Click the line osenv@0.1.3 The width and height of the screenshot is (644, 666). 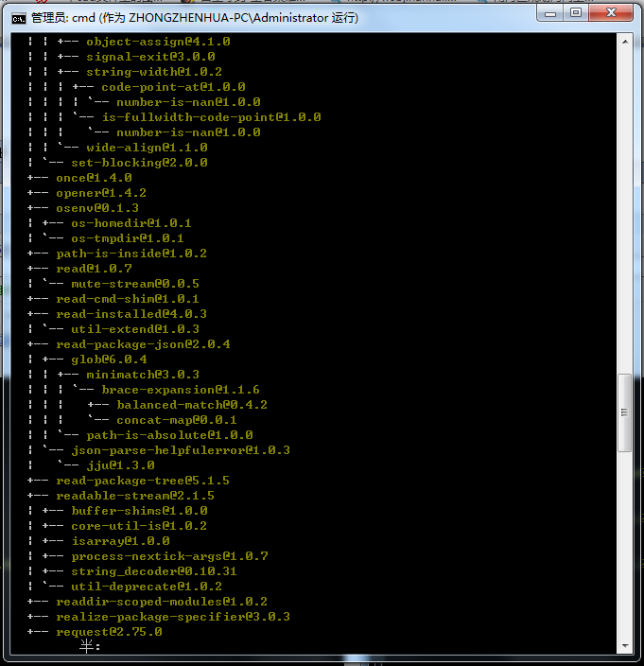[97, 208]
